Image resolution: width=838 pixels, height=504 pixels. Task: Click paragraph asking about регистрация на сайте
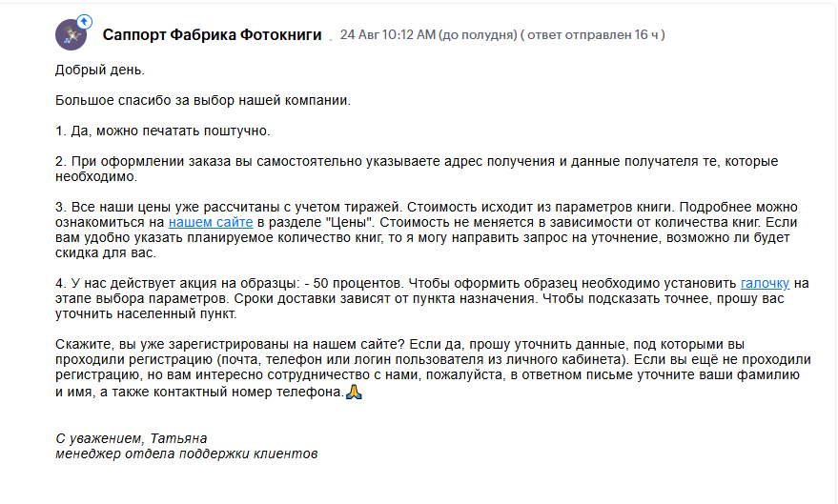click(433, 368)
